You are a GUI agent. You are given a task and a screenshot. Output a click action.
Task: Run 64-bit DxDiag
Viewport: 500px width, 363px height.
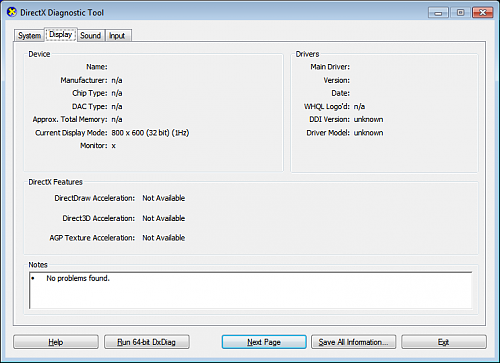coord(147,342)
